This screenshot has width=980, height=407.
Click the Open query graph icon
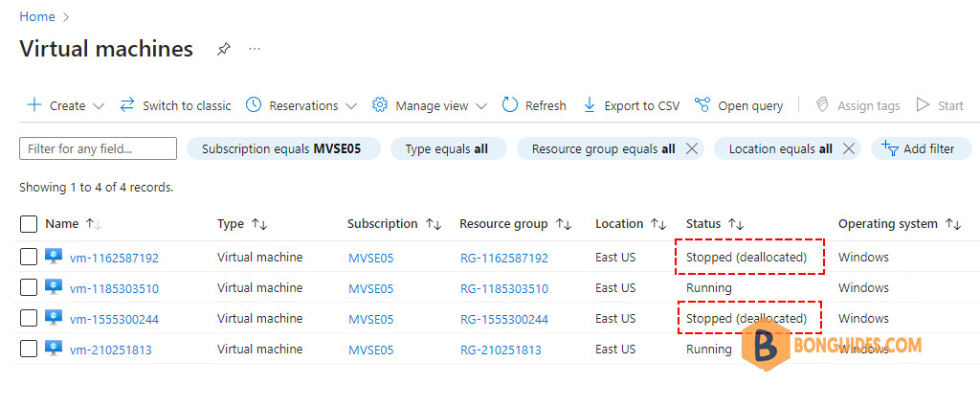(702, 104)
